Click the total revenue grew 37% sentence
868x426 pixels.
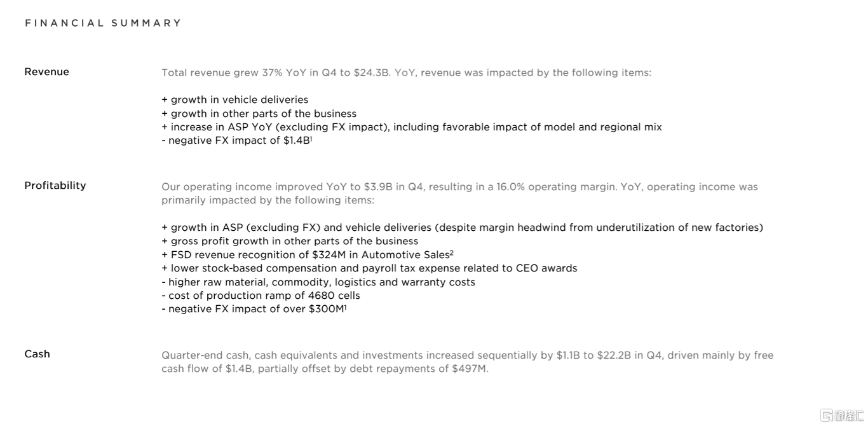(406, 72)
